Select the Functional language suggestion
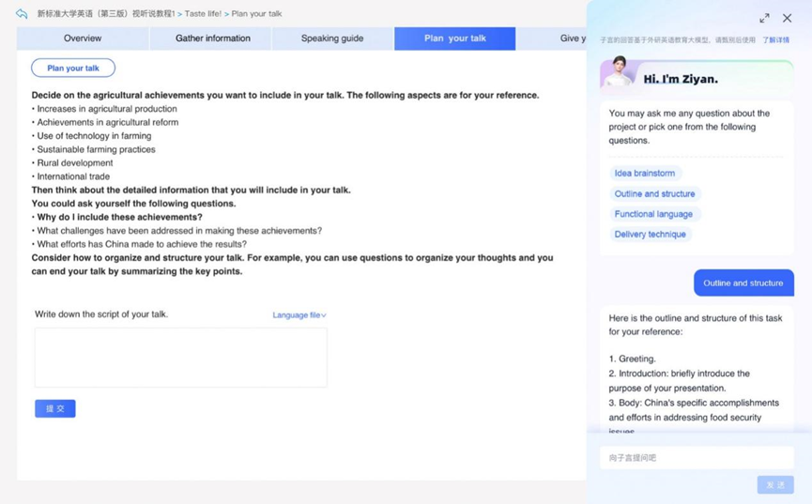Screen dimensions: 812x504 click(x=653, y=214)
